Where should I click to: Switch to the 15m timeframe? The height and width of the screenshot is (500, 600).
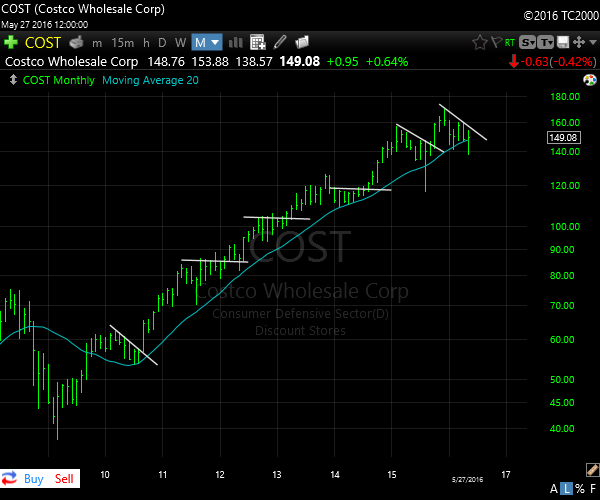(122, 42)
